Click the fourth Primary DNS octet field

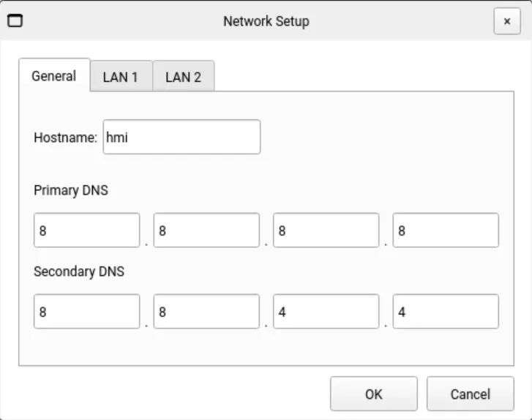tap(446, 230)
